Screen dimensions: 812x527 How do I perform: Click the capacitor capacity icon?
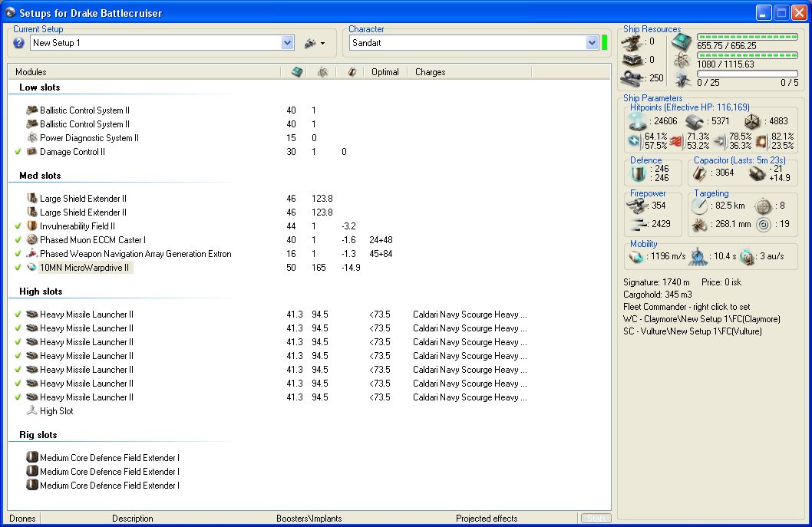pos(700,173)
